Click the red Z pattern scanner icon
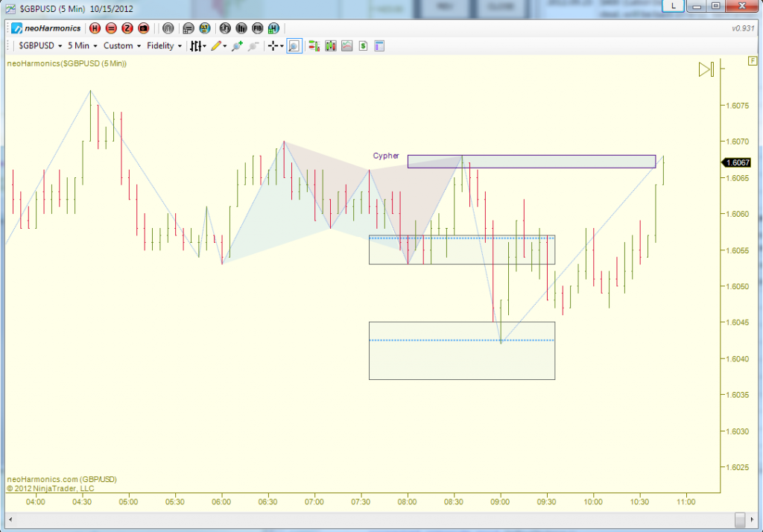Viewport: 763px width, 532px height. click(127, 28)
